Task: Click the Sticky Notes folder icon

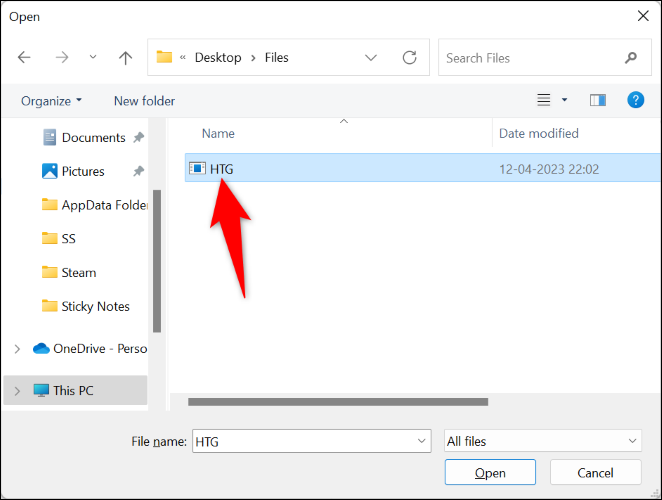Action: pyautogui.click(x=49, y=306)
